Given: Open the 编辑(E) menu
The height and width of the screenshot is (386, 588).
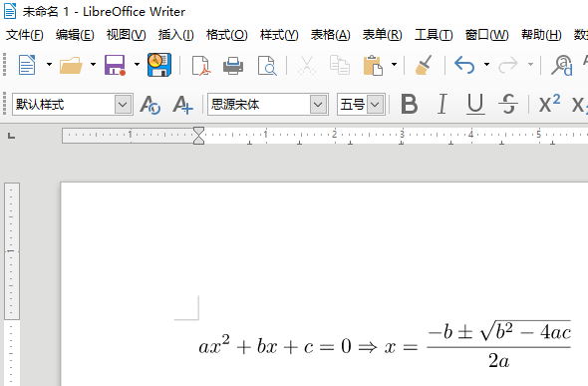Looking at the screenshot, I should coord(75,35).
